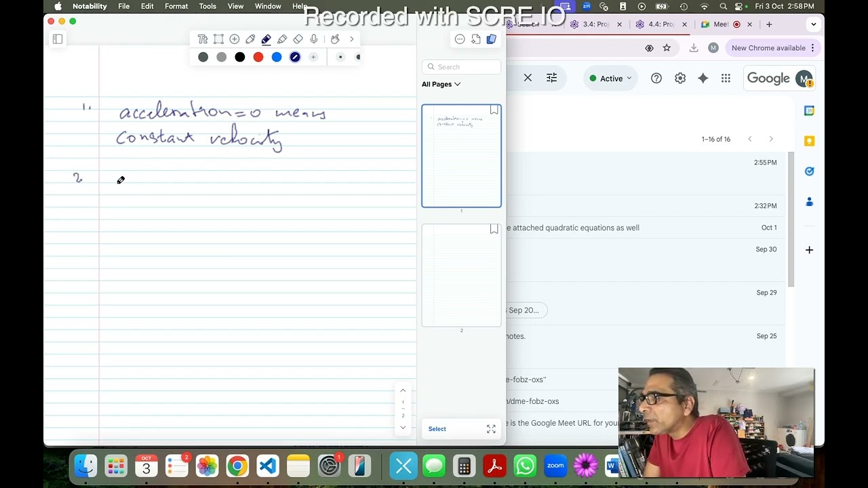Toggle the Notability left sidebar
Screen dimensions: 868x488
coord(58,39)
